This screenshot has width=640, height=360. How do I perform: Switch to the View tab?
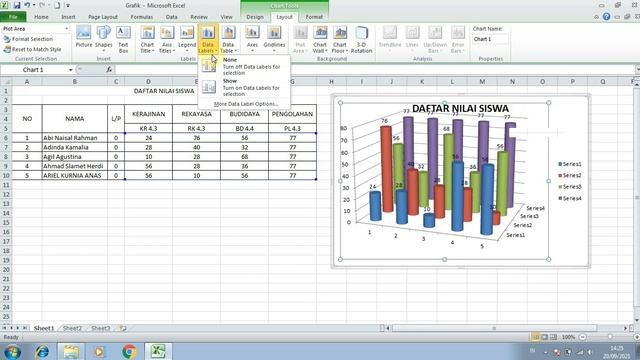pos(226,17)
